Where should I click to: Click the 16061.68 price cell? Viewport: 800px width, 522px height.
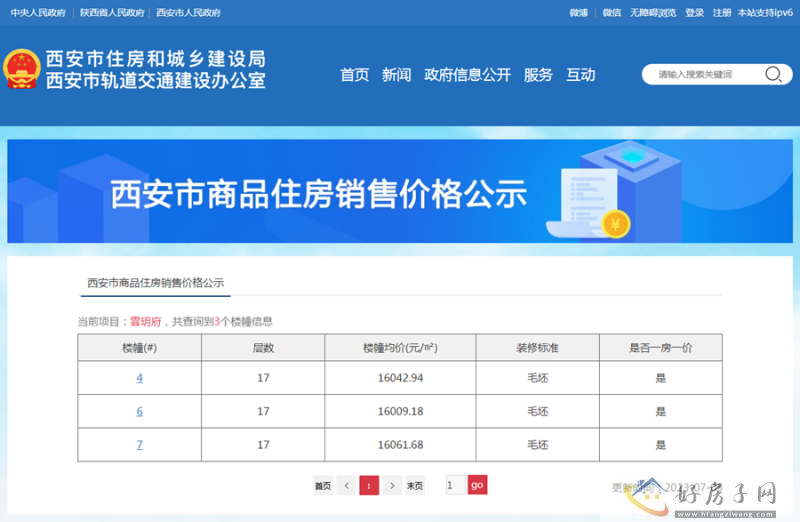(401, 445)
